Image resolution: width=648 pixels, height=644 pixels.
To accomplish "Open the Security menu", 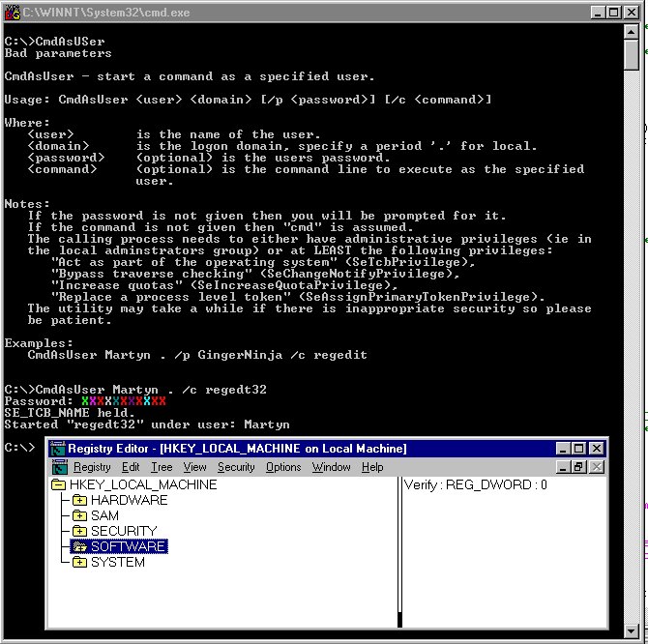I will [x=236, y=467].
